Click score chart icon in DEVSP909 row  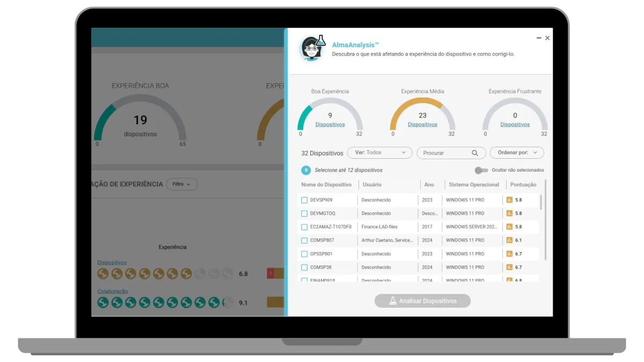click(x=509, y=200)
